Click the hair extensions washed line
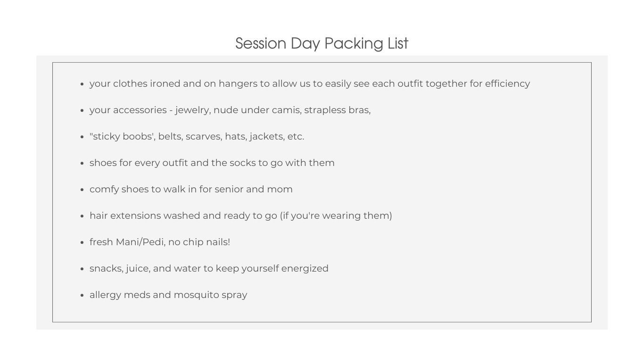The image size is (644, 364). click(241, 215)
